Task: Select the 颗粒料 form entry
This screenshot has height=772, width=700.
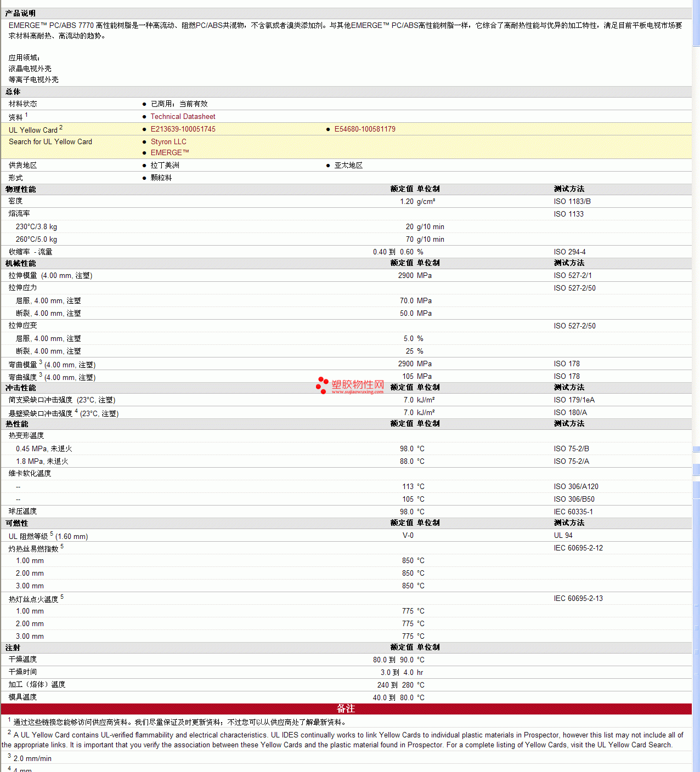Action: 161,178
